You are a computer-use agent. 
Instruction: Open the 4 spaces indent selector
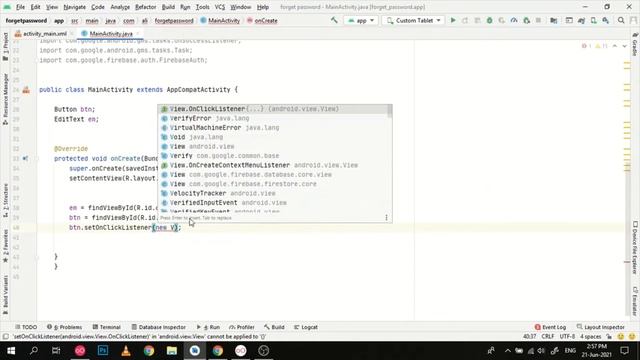(591, 337)
